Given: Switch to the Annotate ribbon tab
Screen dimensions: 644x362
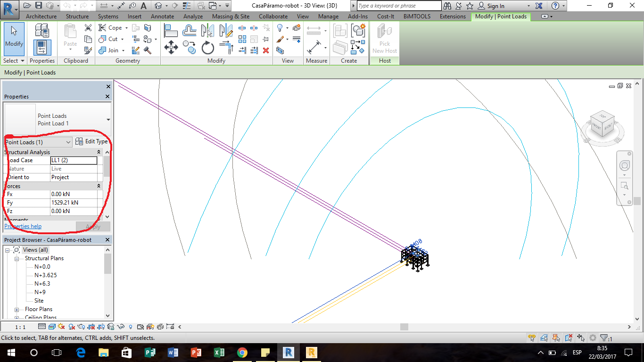Looking at the screenshot, I should click(x=162, y=16).
